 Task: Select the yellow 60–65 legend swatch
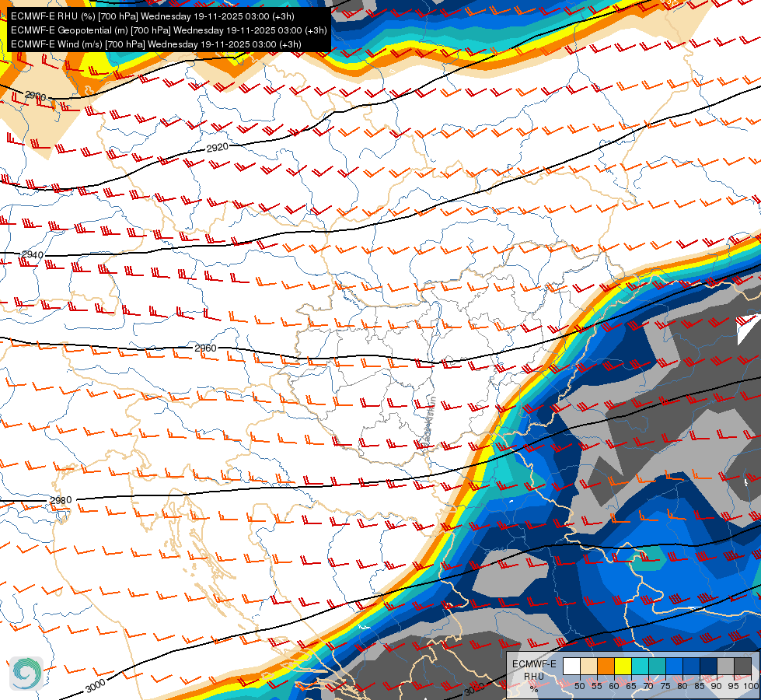pyautogui.click(x=623, y=666)
